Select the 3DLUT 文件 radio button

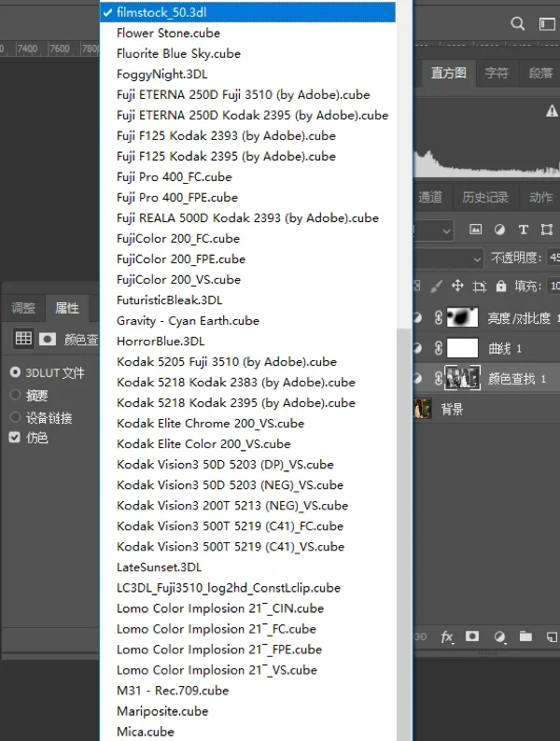point(15,372)
